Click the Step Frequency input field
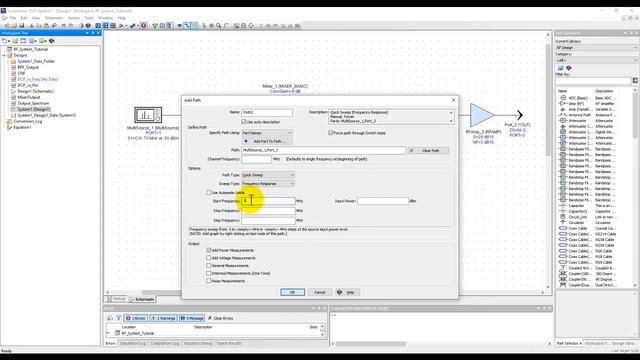 pyautogui.click(x=268, y=220)
